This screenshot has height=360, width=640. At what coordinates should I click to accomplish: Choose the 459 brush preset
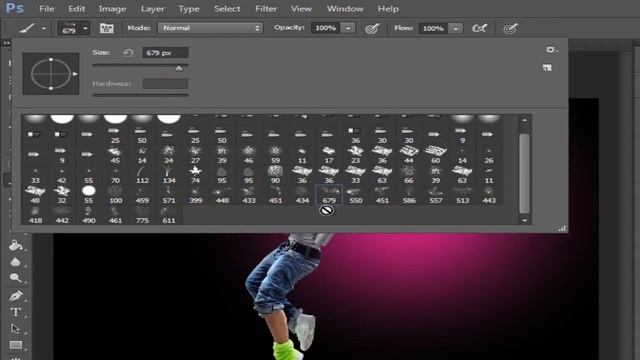pos(142,195)
